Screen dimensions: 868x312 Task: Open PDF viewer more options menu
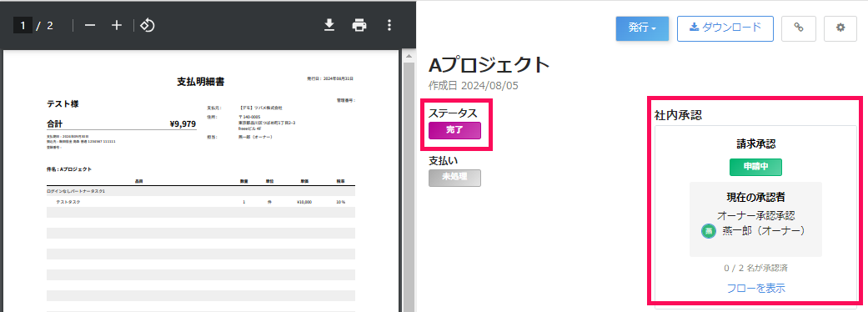[389, 26]
